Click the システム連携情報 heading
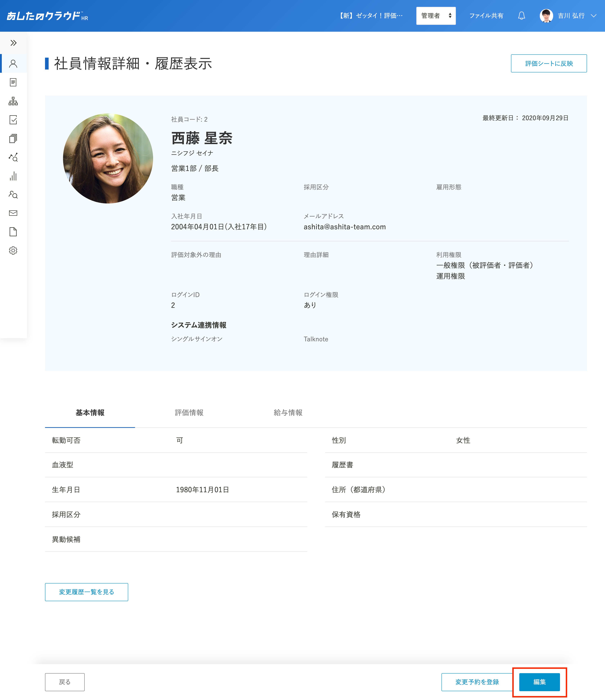Screen dimensions: 605x700 [x=199, y=325]
